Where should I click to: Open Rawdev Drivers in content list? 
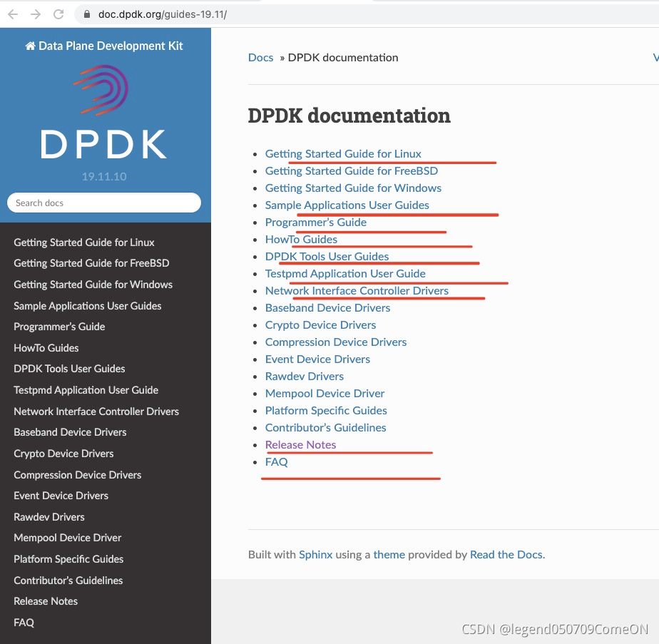pos(305,377)
